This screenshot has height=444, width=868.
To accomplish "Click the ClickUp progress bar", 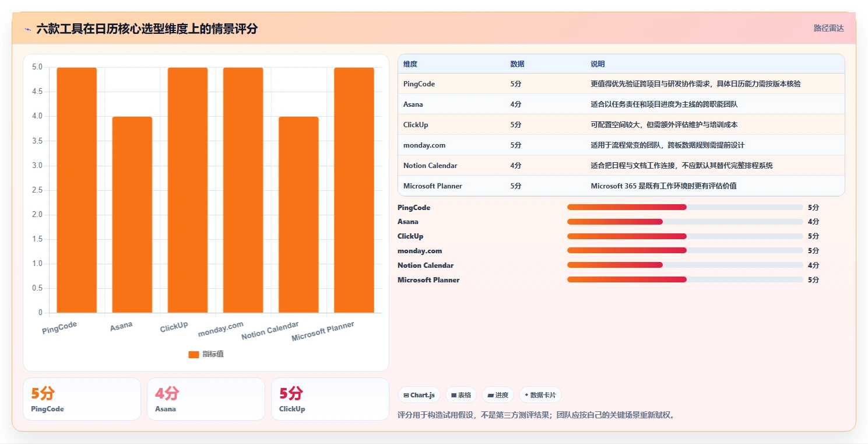I will click(685, 236).
